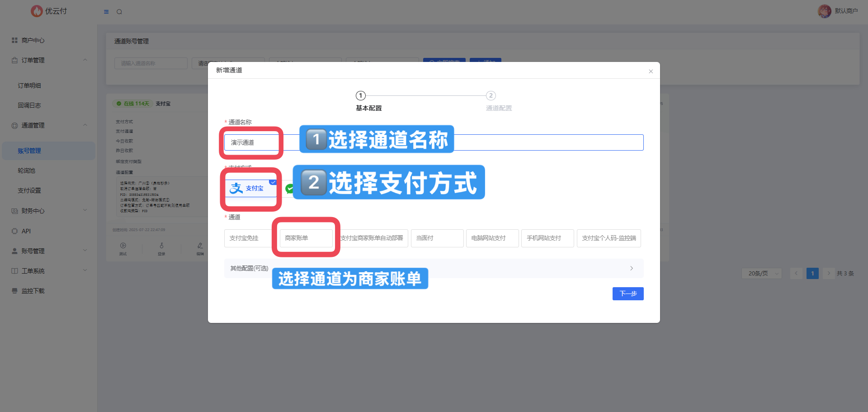The height and width of the screenshot is (412, 868).
Task: Click the 下一步 button
Action: 628,294
